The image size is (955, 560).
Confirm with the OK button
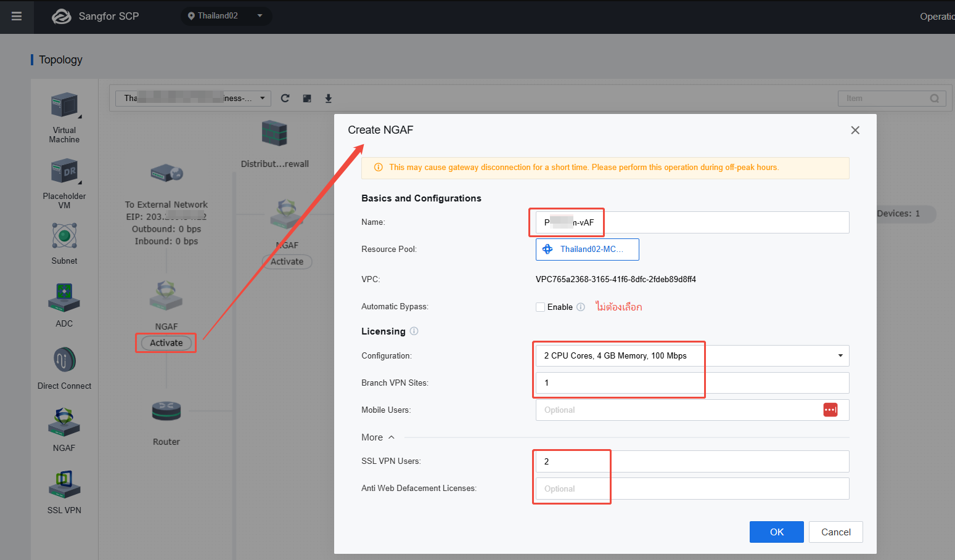tap(777, 532)
